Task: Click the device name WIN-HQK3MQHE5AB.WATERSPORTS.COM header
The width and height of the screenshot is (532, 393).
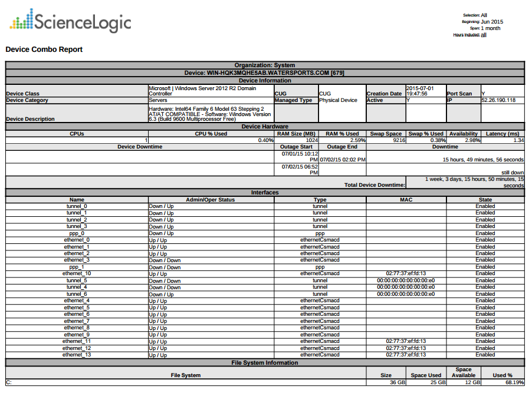Action: 265,73
